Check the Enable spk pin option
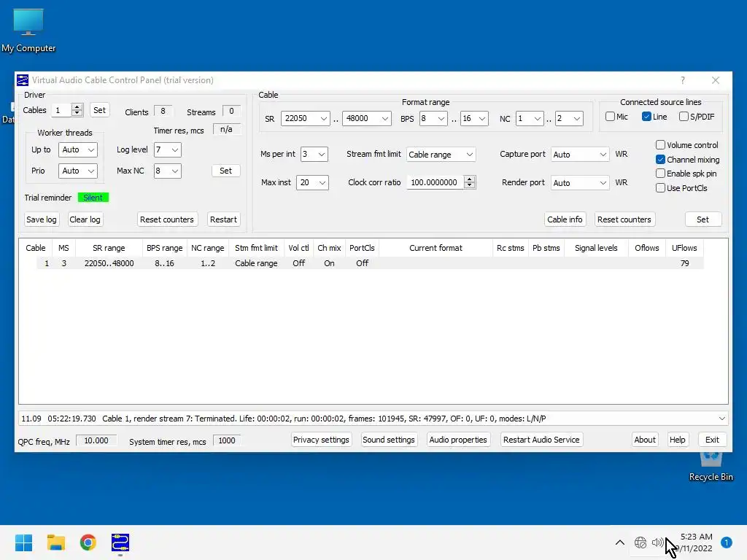The width and height of the screenshot is (747, 560). point(660,174)
